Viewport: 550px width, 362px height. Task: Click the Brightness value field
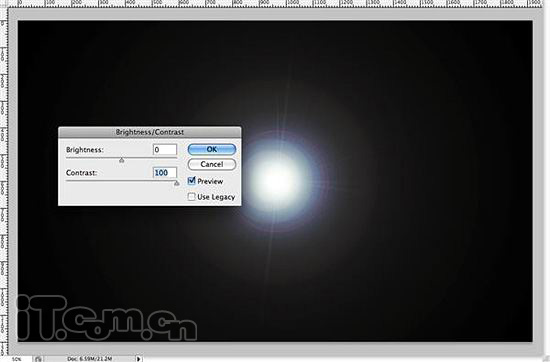coord(165,150)
